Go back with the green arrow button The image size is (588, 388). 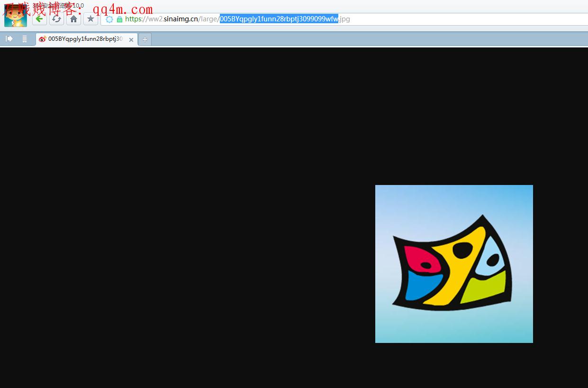tap(40, 19)
